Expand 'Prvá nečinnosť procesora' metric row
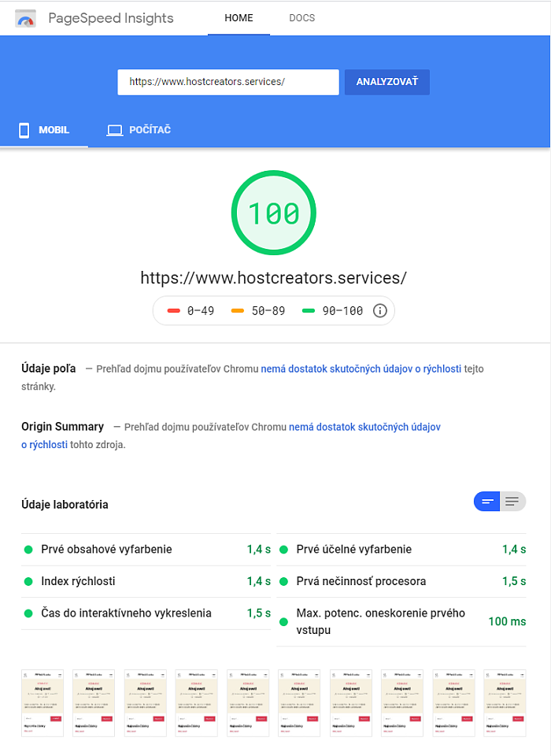 pos(401,581)
